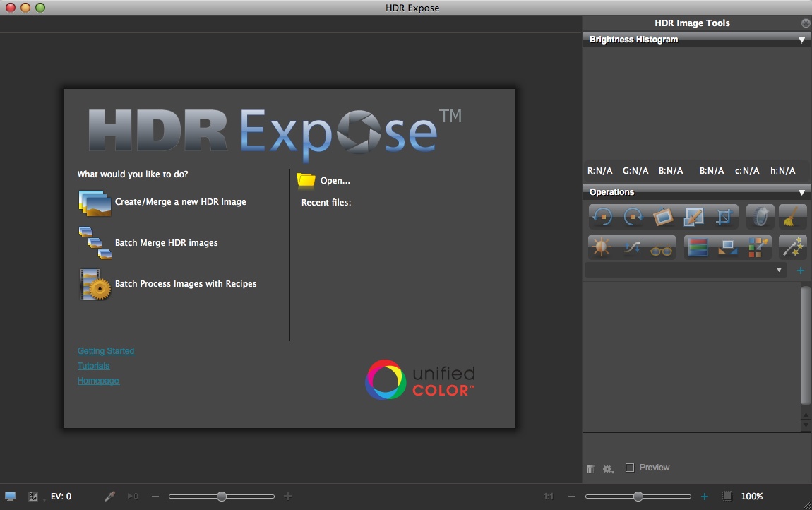Open the Getting Started link
Image resolution: width=812 pixels, height=510 pixels.
(106, 351)
